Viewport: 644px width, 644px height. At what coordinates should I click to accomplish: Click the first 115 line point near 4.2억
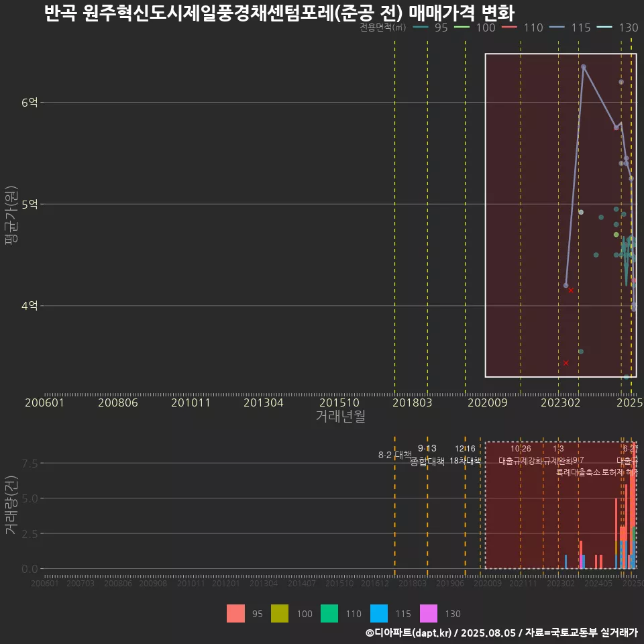pos(566,286)
